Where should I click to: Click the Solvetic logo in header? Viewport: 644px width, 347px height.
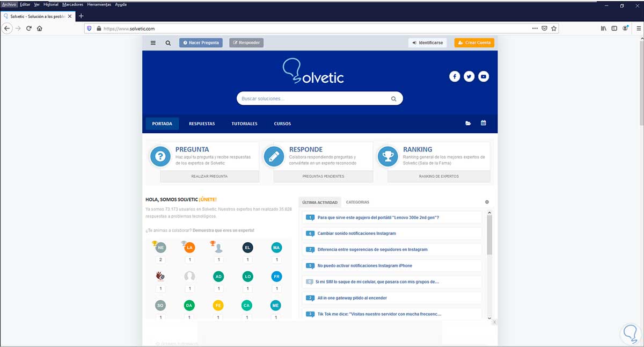(x=313, y=71)
